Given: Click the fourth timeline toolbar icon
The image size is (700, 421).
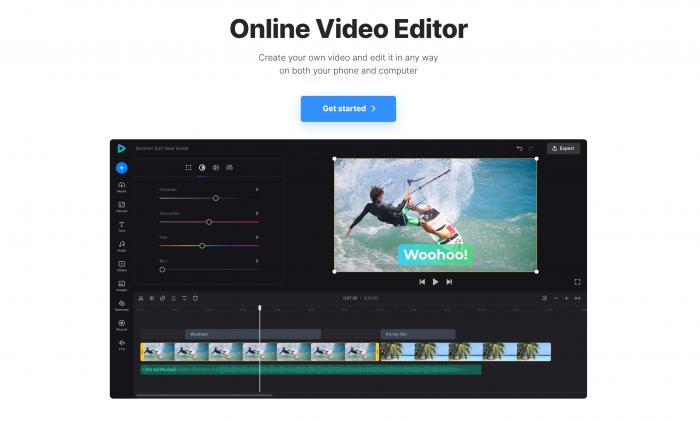Looking at the screenshot, I should click(x=174, y=298).
